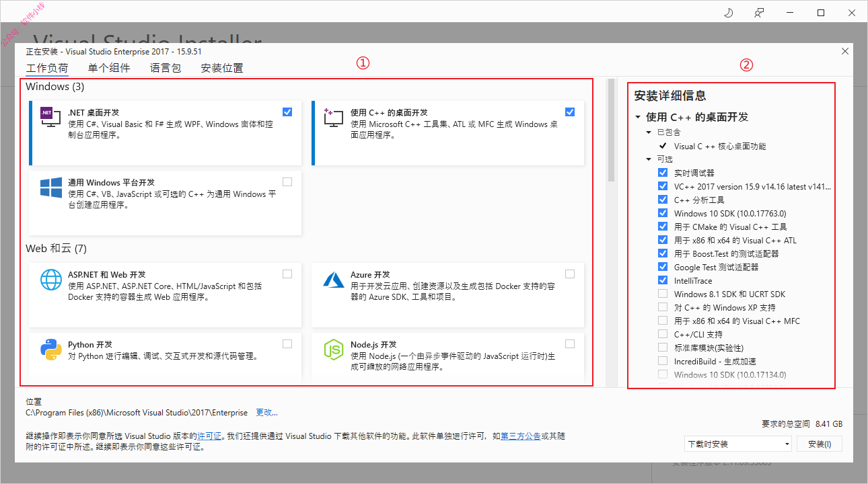Switch to the 单个组件 tab
Screen dimensions: 868x484
(109, 68)
